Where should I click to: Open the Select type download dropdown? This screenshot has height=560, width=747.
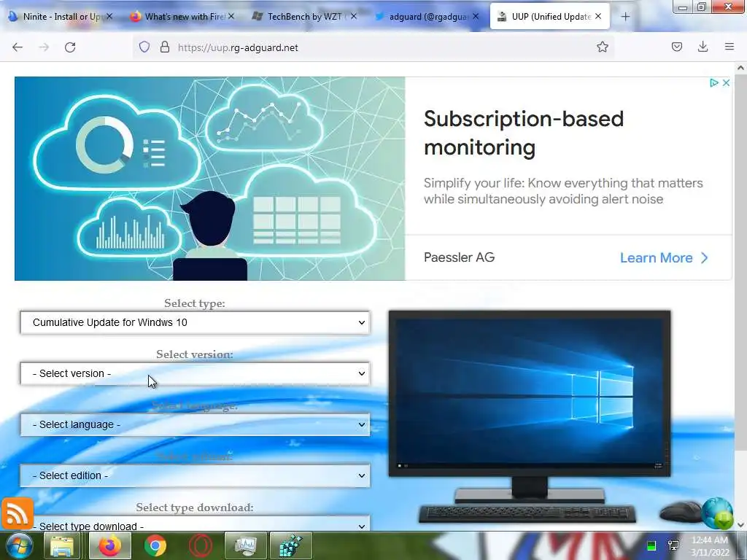tap(195, 524)
